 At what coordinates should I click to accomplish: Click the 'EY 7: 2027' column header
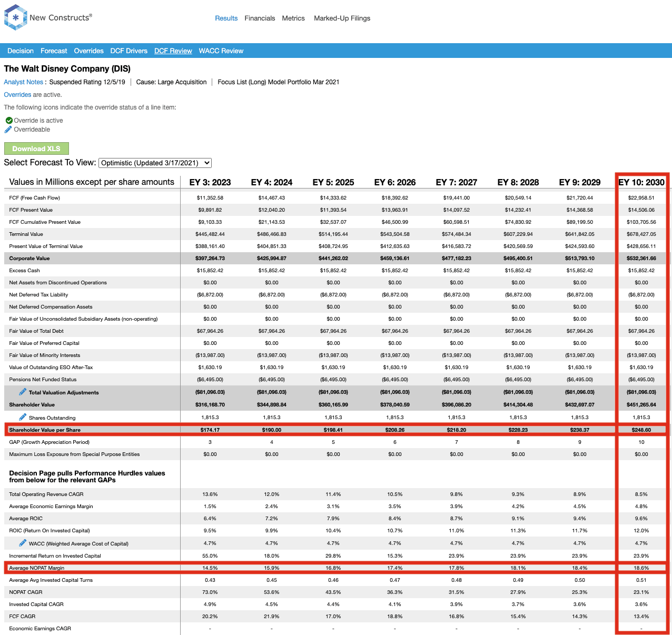[x=457, y=182]
